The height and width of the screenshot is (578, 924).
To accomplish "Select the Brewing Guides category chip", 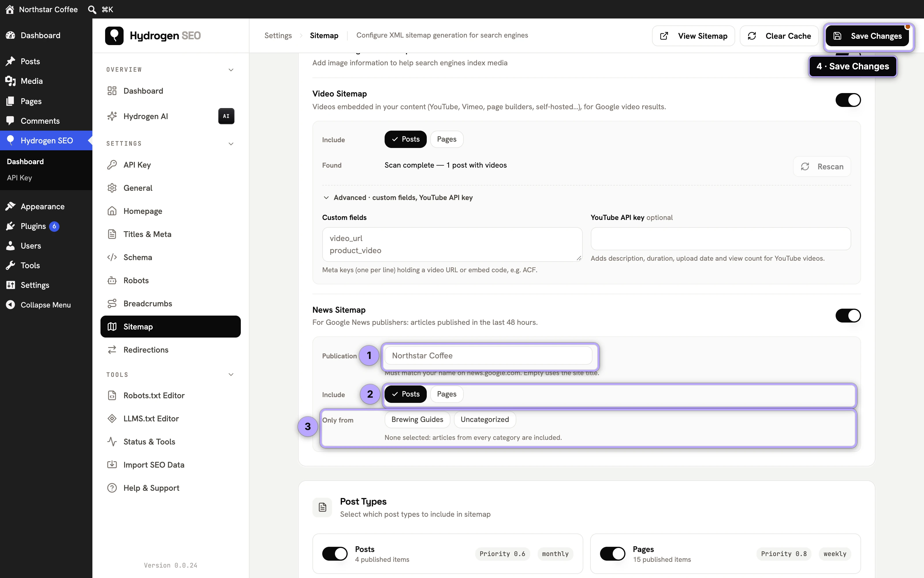I will [x=417, y=419].
